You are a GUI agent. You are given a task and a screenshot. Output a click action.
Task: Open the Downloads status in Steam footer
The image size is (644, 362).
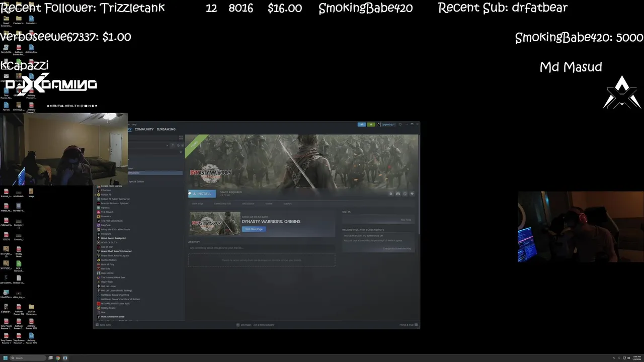256,325
